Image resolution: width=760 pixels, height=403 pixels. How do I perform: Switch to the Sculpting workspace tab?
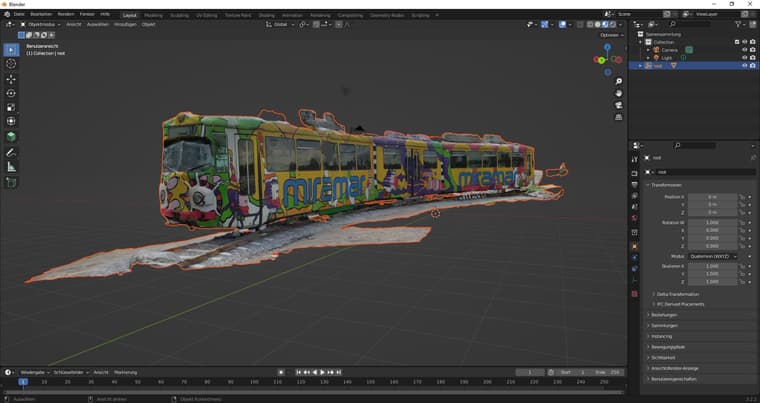click(x=179, y=15)
